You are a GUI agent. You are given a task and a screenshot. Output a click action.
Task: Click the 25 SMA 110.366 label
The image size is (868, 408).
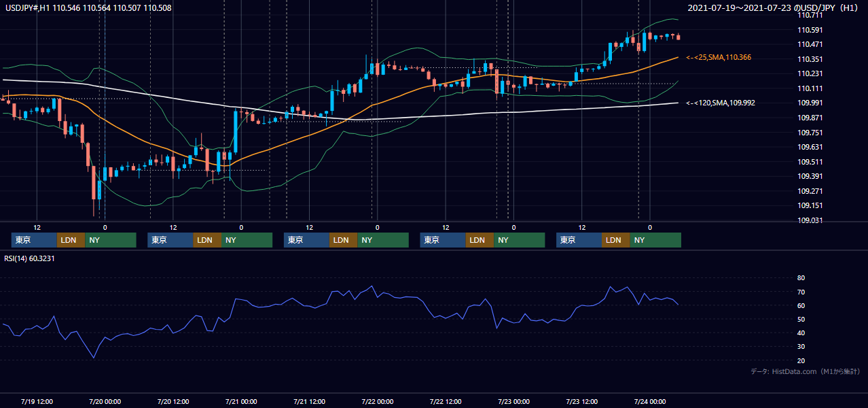[719, 58]
